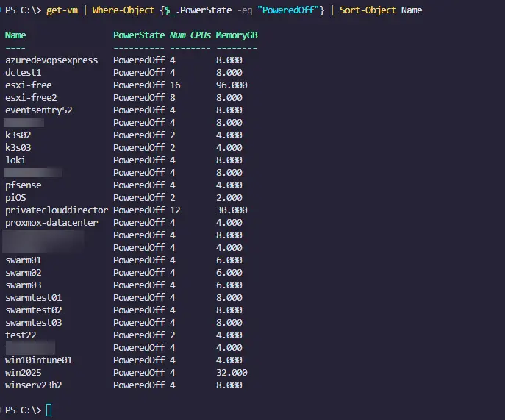Image resolution: width=505 pixels, height=420 pixels.
Task: Place cursor at the empty bottom prompt
Action: pyautogui.click(x=49, y=409)
